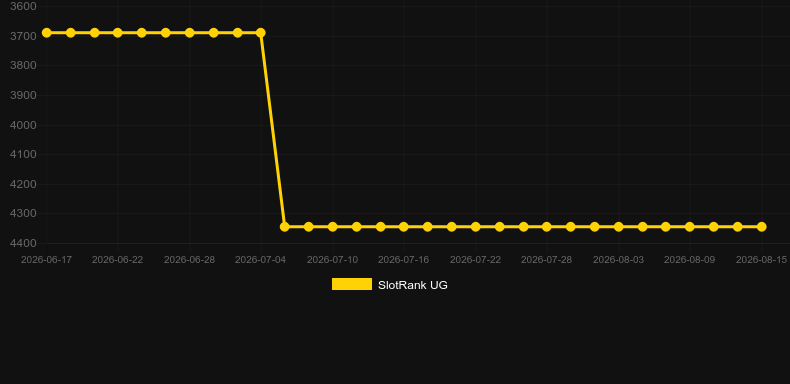The image size is (790, 384).
Task: Select the data point above 2026-06-28
Action: [x=189, y=33]
